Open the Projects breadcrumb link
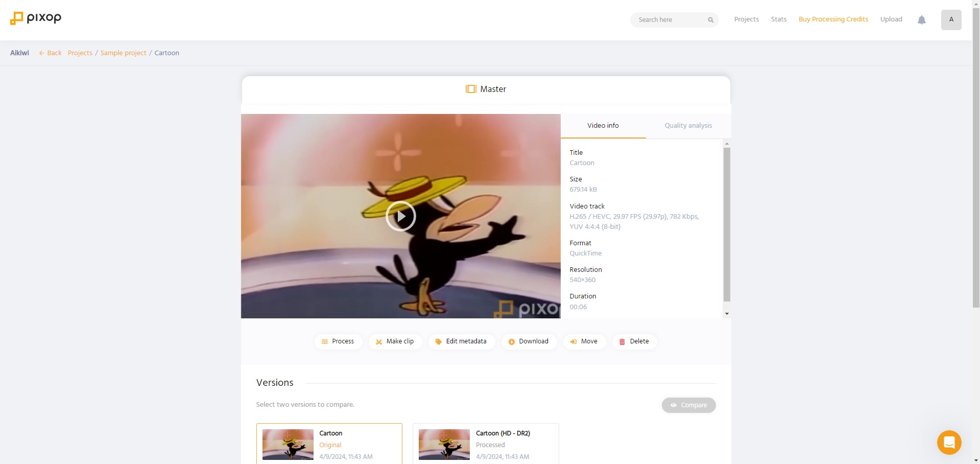Viewport: 980px width, 464px height. click(80, 53)
